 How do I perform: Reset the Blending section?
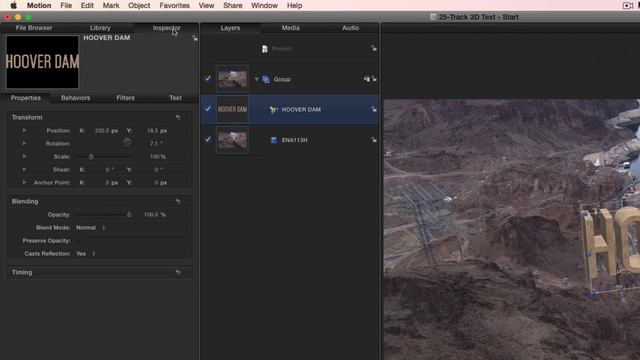178,202
